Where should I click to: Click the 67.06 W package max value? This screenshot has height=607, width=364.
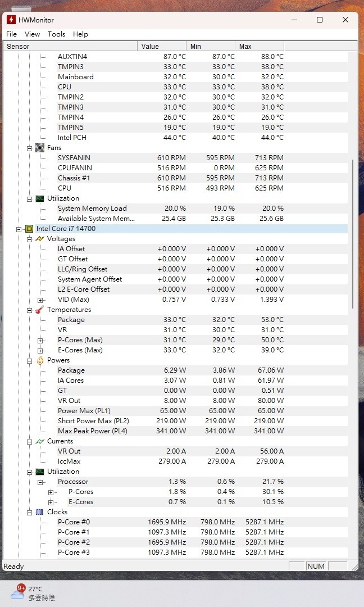(270, 370)
